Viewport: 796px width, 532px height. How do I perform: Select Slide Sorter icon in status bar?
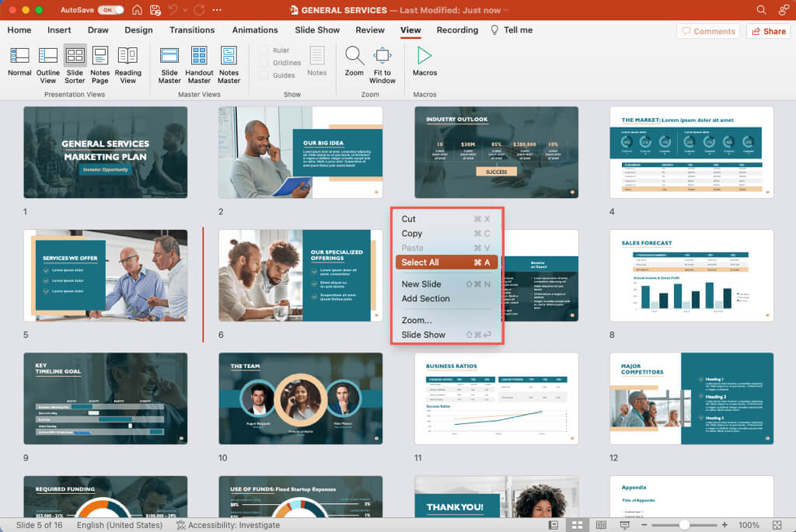[x=578, y=525]
